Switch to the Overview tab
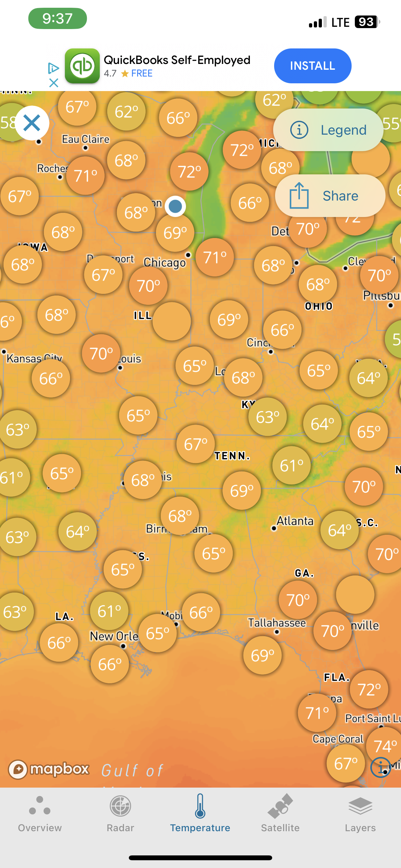The image size is (401, 868). 40,813
